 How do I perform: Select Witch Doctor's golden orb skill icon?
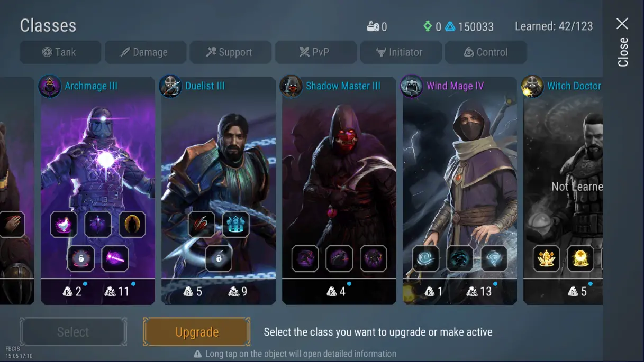tap(580, 259)
